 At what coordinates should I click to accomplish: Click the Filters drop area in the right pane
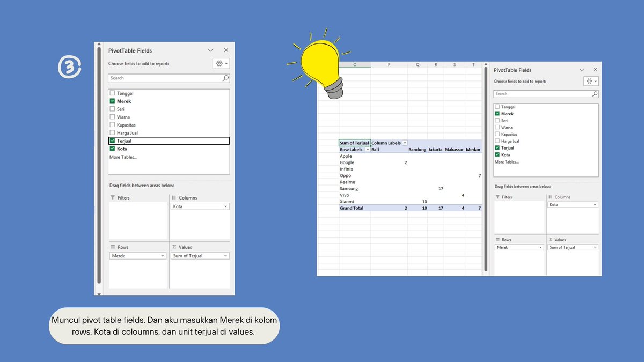[519, 217]
